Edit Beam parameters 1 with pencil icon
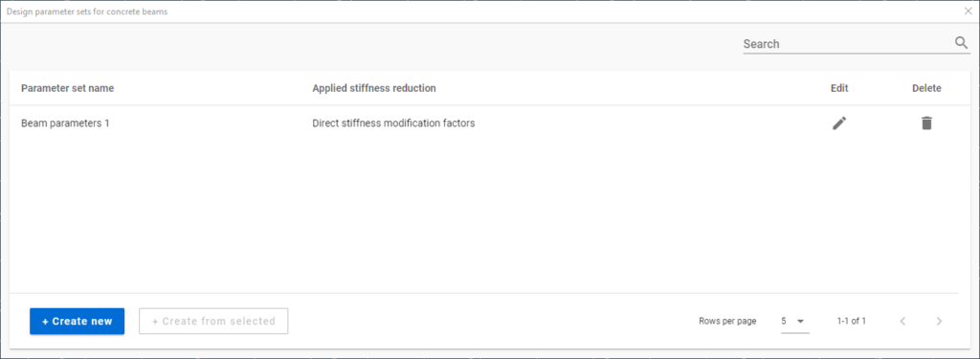Screen dimensions: 980x359 click(839, 123)
